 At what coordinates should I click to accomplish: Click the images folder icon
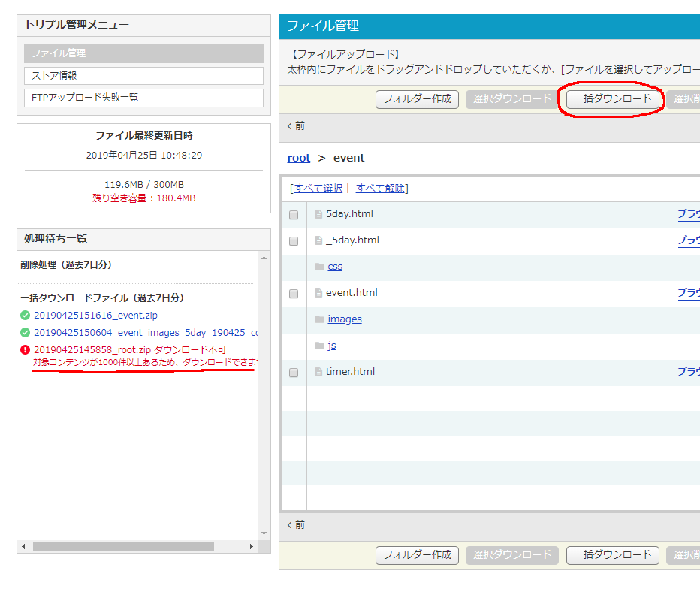tap(319, 319)
